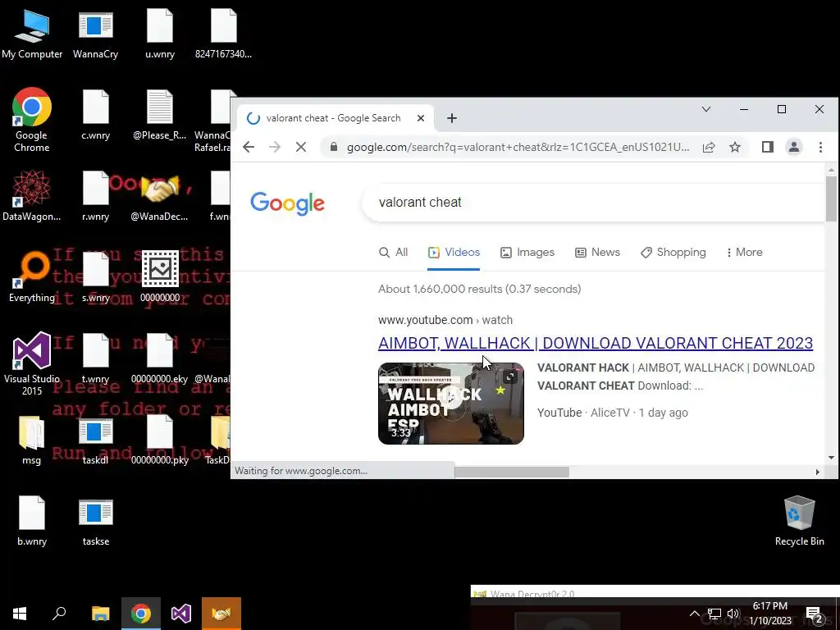Image resolution: width=840 pixels, height=630 pixels.
Task: Click the share this page icon
Action: point(709,147)
